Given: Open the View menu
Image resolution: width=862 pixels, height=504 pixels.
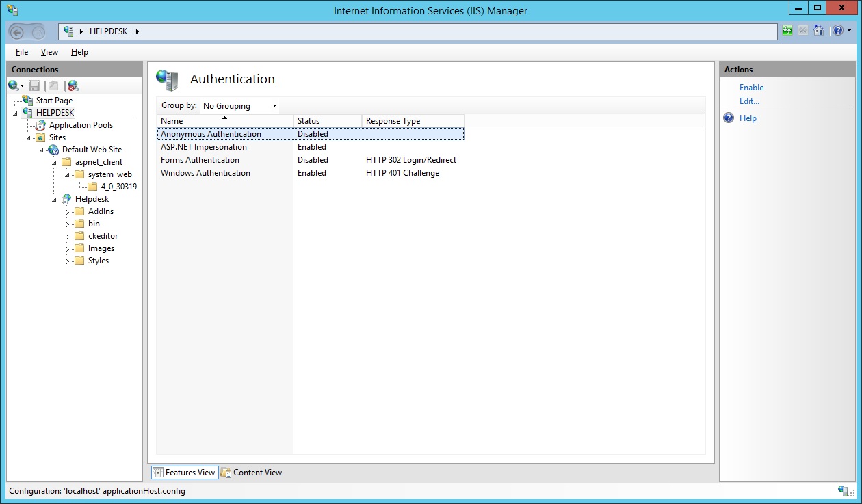Looking at the screenshot, I should (x=49, y=52).
